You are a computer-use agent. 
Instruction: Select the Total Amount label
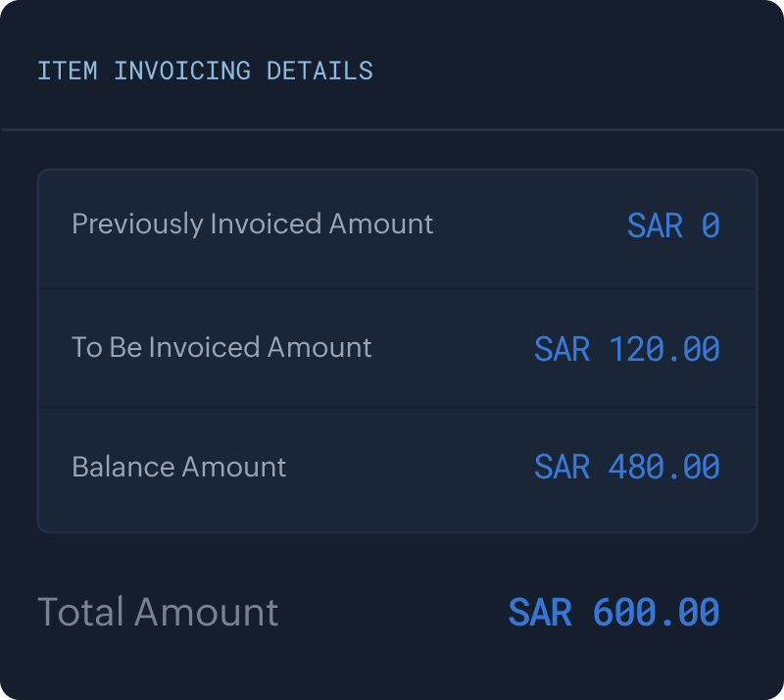point(158,612)
